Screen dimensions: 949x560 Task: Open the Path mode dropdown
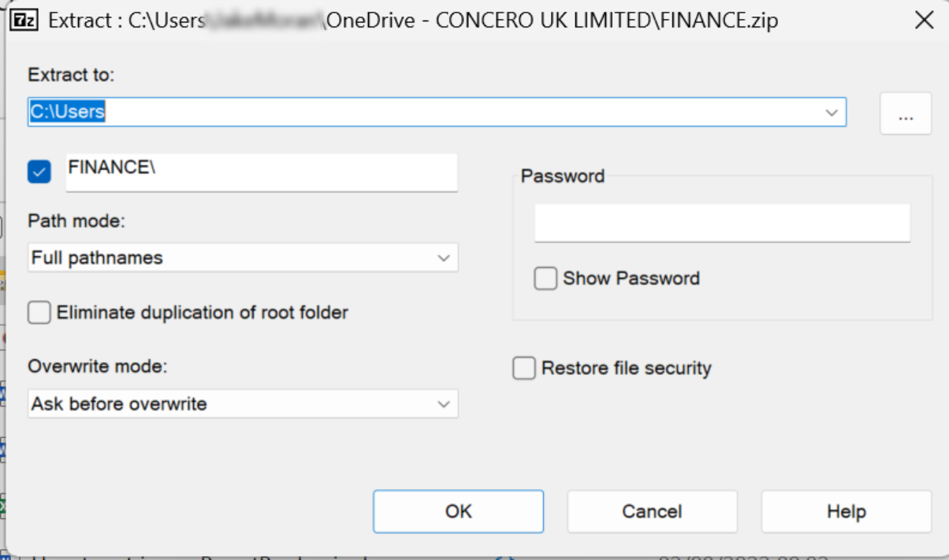pyautogui.click(x=242, y=258)
